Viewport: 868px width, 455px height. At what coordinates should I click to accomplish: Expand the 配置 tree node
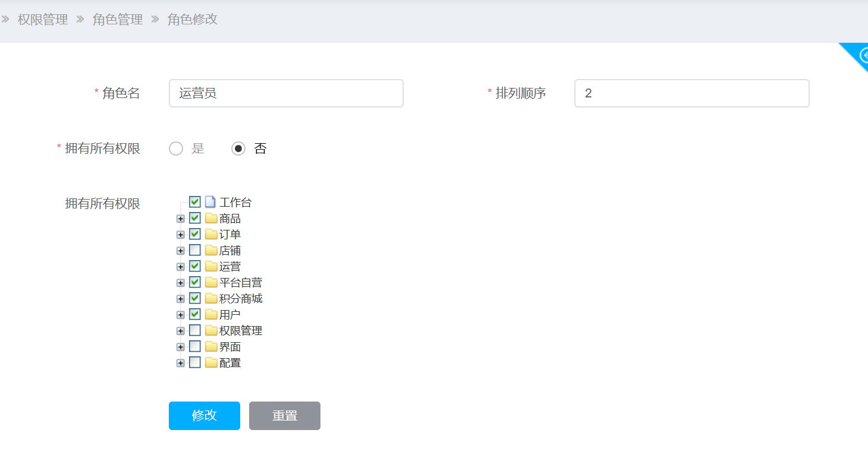pos(181,363)
